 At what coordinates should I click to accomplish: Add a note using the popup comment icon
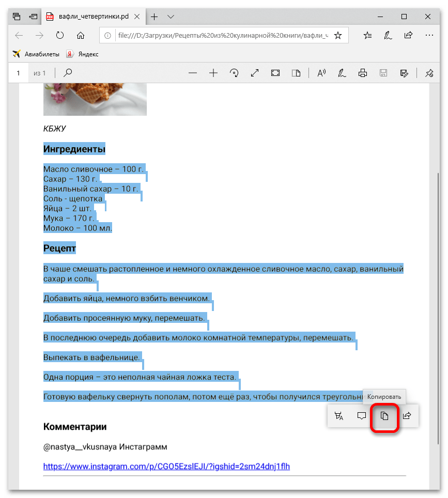(362, 416)
